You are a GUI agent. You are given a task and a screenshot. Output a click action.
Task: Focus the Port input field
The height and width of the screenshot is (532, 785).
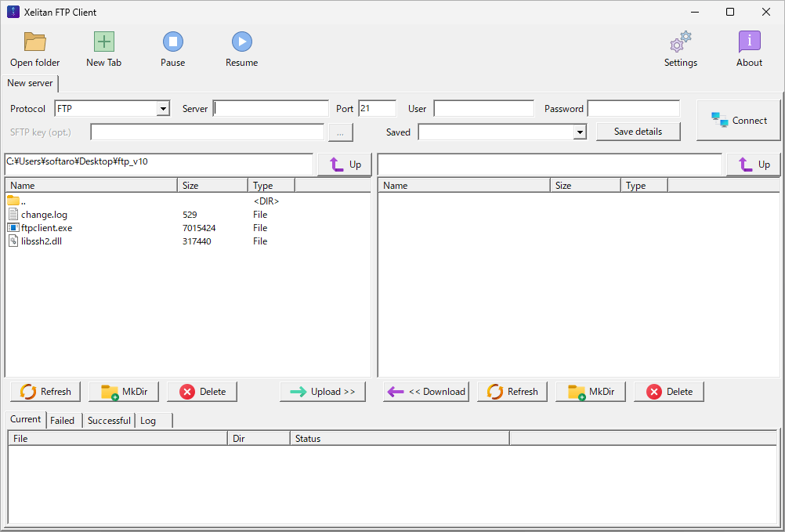tap(377, 109)
